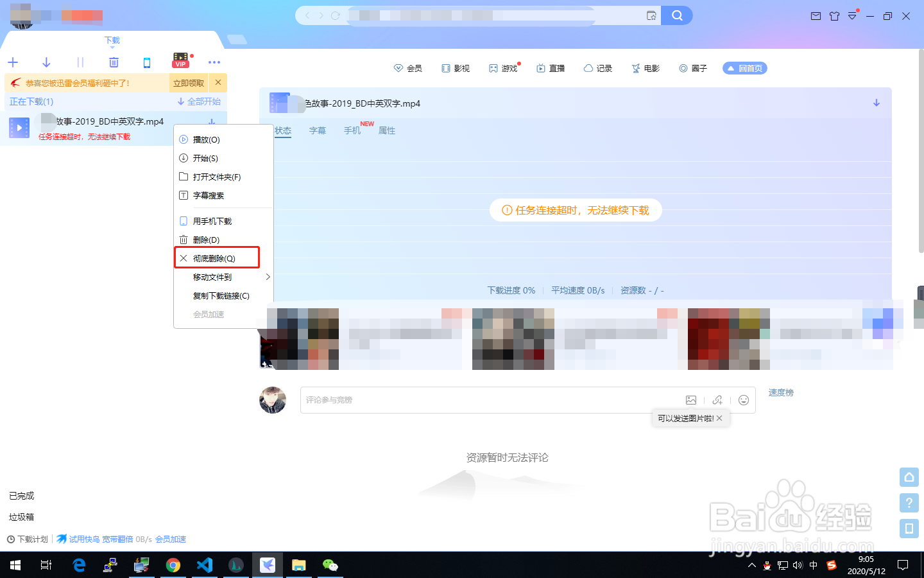This screenshot has height=578, width=924.
Task: Open the skin shirt icon
Action: pos(834,16)
